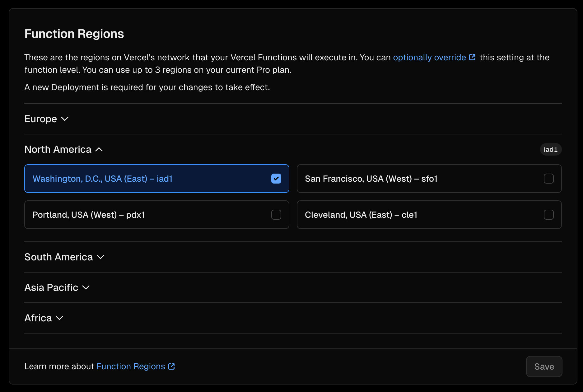Open the Asia Pacific region list

(x=57, y=287)
